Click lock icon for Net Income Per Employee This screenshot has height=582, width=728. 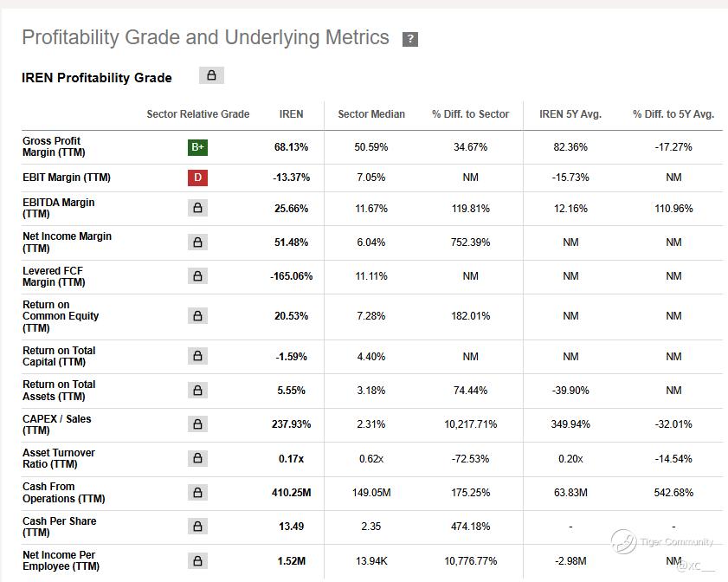click(x=197, y=560)
